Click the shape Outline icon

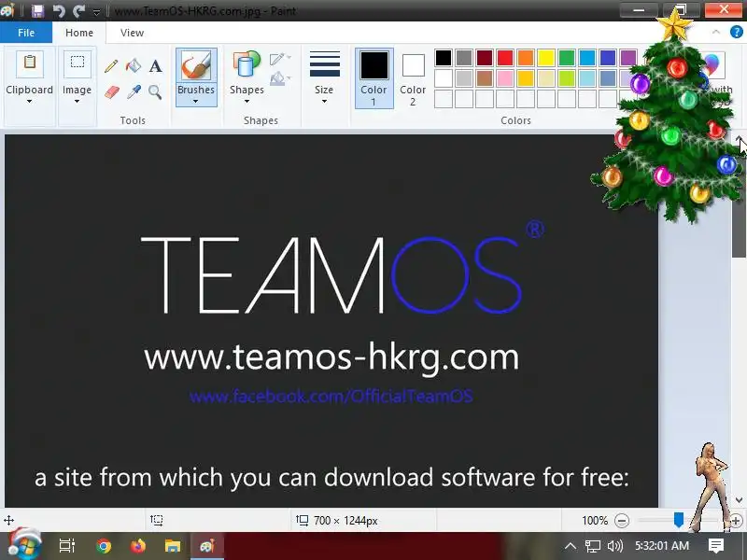pyautogui.click(x=279, y=59)
